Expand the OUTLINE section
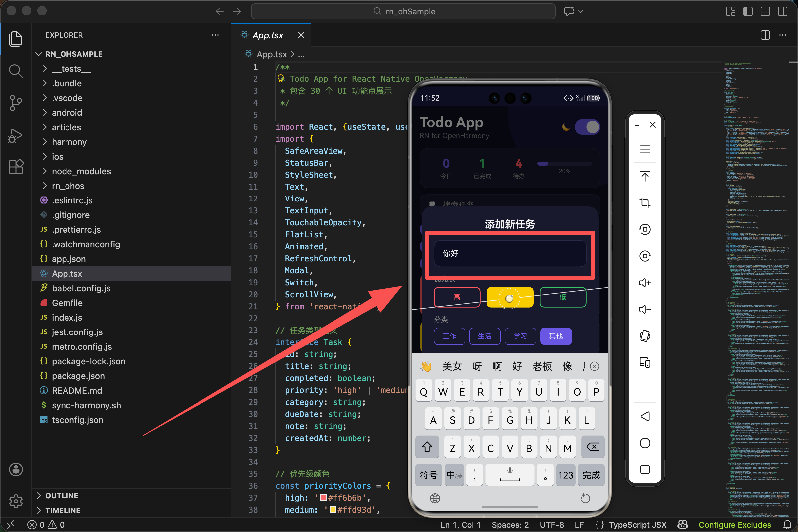The width and height of the screenshot is (798, 532). [62, 496]
